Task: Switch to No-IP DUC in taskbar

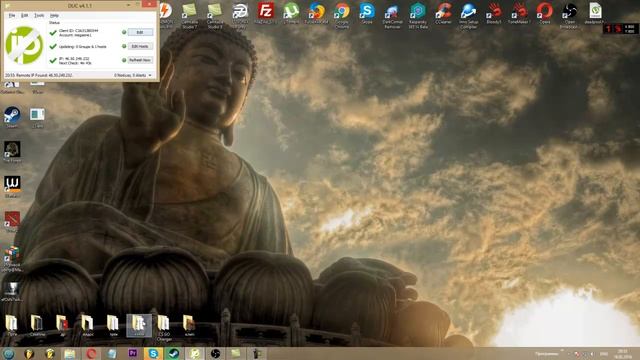Action: point(195,353)
